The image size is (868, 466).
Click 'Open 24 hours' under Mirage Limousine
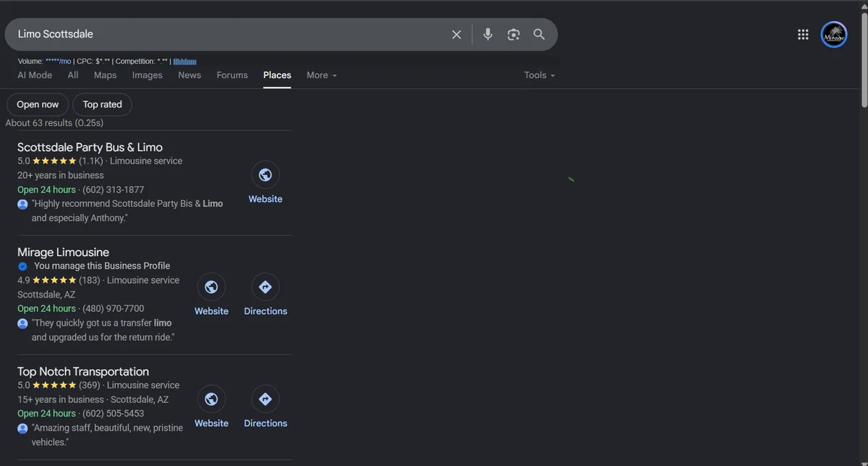[x=46, y=309]
